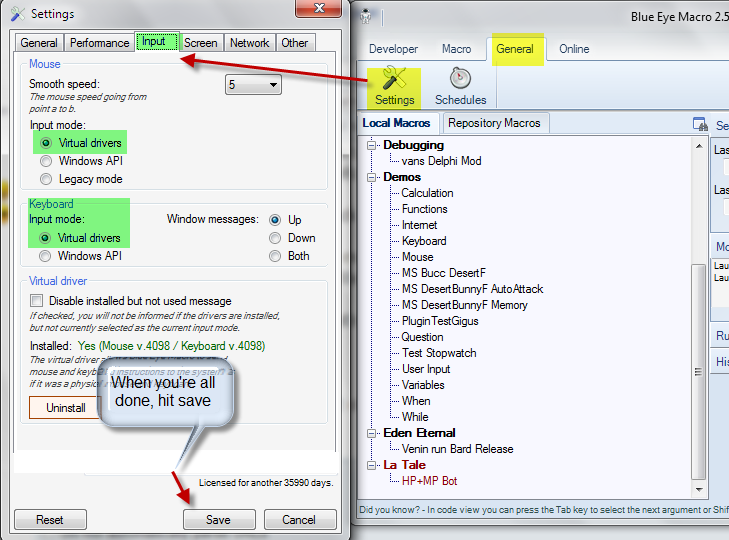Select the Mouse demo macro in tree

[418, 257]
